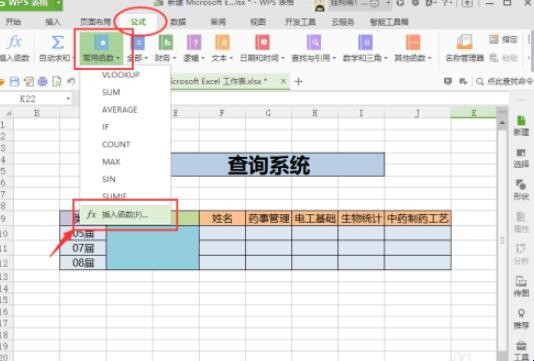Open the 日期和时间 functions dropdown
This screenshot has height=361, width=534.
click(262, 49)
